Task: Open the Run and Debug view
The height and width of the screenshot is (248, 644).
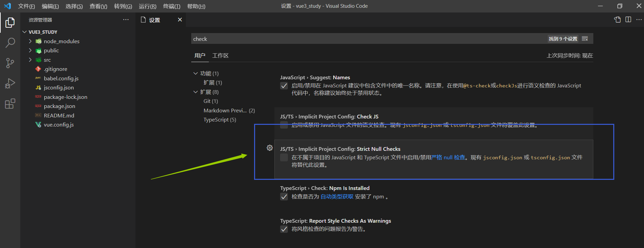Action: (x=10, y=83)
